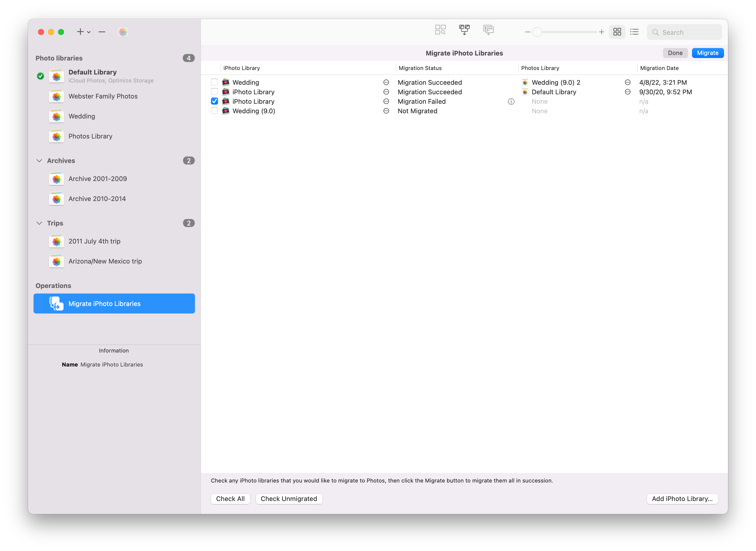Screen dimensions: 756x551
Task: Click the merge libraries toolbar icon
Action: (464, 30)
